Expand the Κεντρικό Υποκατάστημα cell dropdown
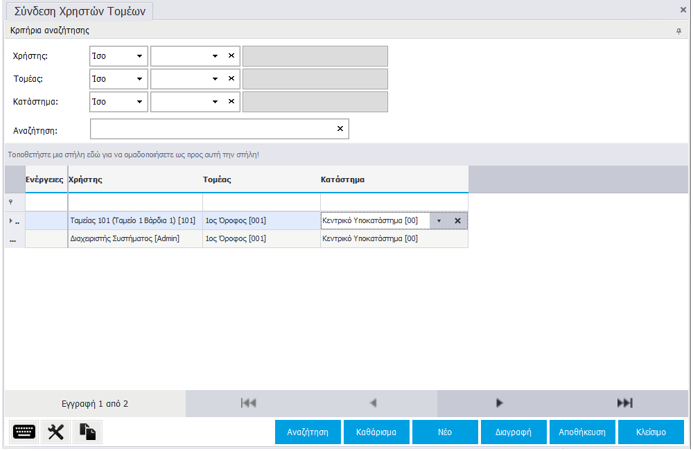This screenshot has height=451, width=693. tap(438, 221)
